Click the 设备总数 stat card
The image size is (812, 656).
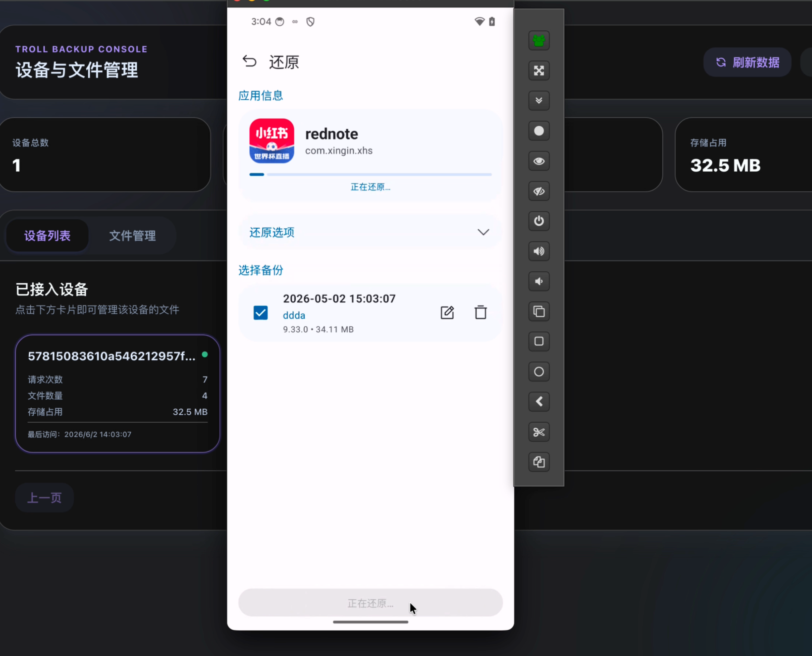[105, 155]
